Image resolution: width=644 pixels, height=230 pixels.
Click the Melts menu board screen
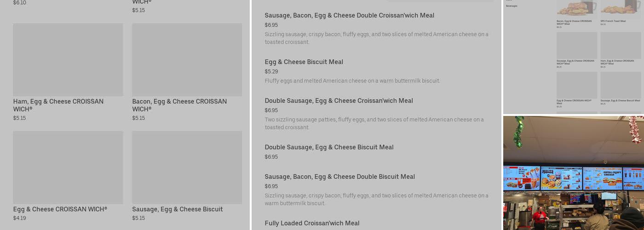pos(561,178)
